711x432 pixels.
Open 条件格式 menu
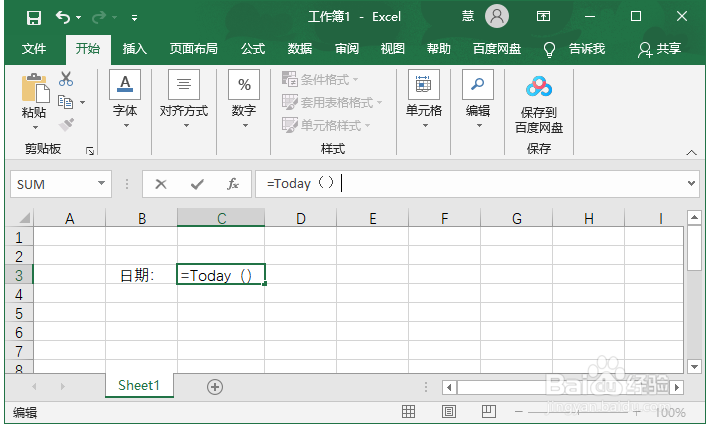pos(320,80)
